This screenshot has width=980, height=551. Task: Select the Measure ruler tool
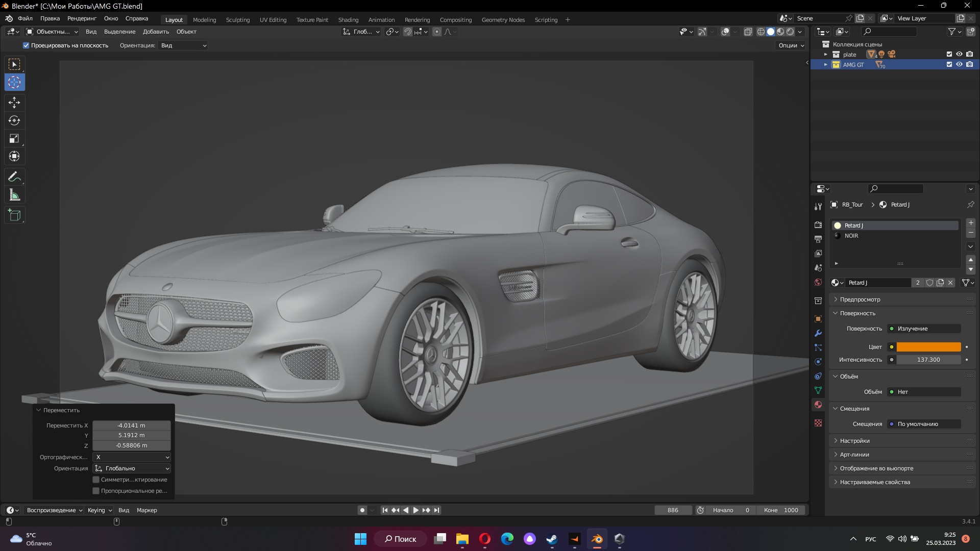click(x=14, y=195)
